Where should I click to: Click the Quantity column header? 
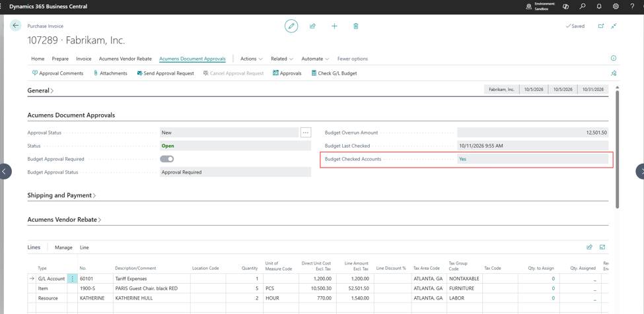(x=250, y=268)
